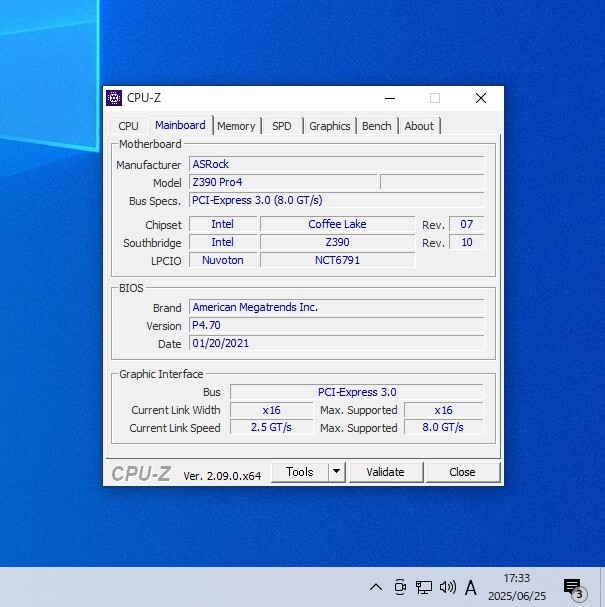Click the Current Link Width 'x16' value

(271, 410)
